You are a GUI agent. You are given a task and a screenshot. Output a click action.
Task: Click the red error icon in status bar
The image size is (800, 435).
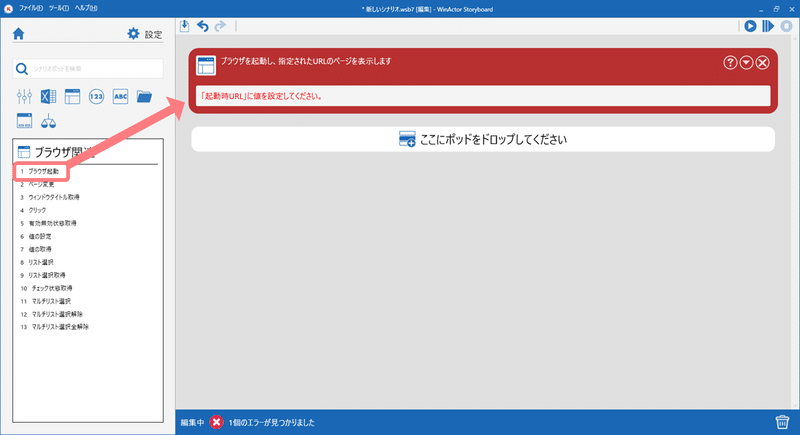tap(216, 422)
